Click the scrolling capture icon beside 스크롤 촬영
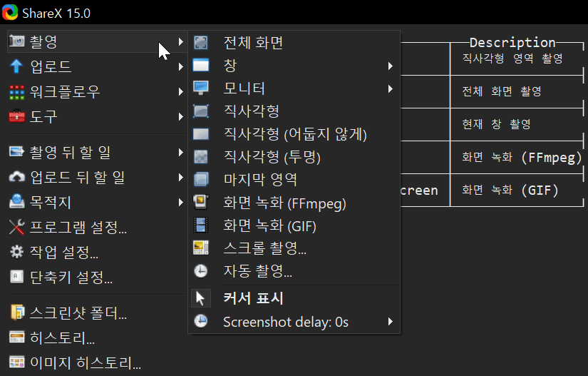 point(200,248)
